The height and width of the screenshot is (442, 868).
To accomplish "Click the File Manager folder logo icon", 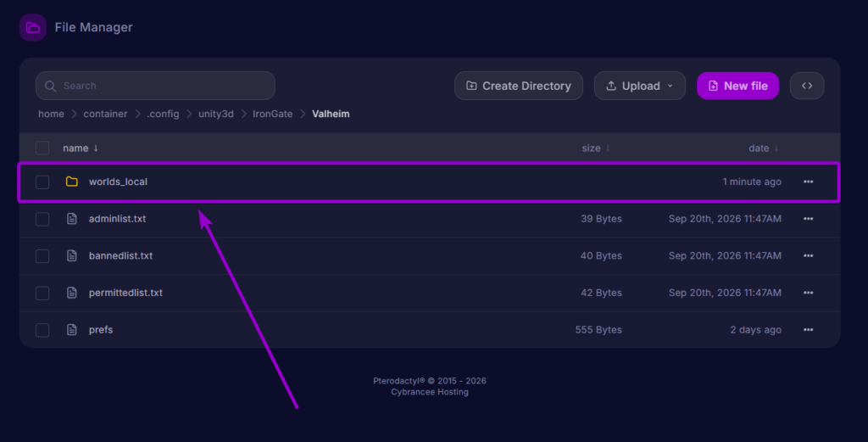I will tap(33, 27).
